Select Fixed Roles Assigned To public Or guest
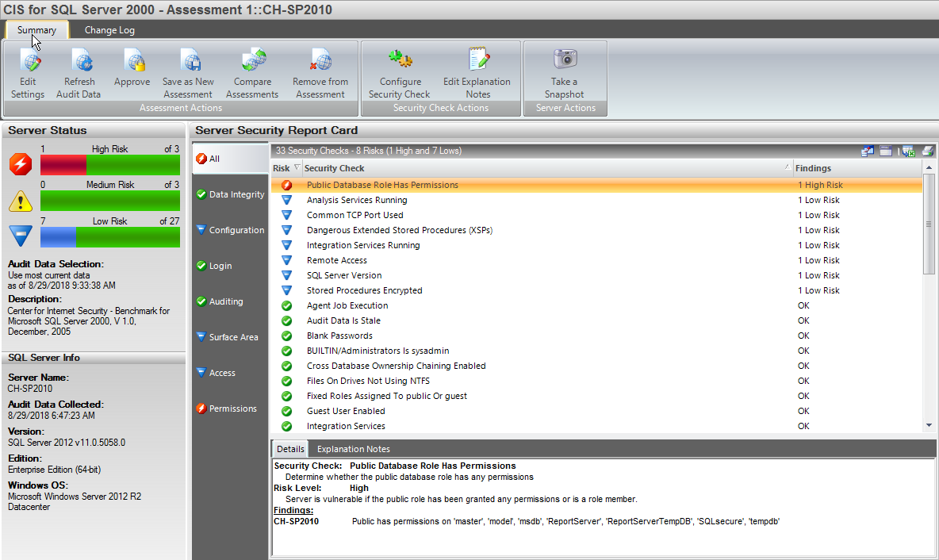The width and height of the screenshot is (939, 560). point(596,396)
